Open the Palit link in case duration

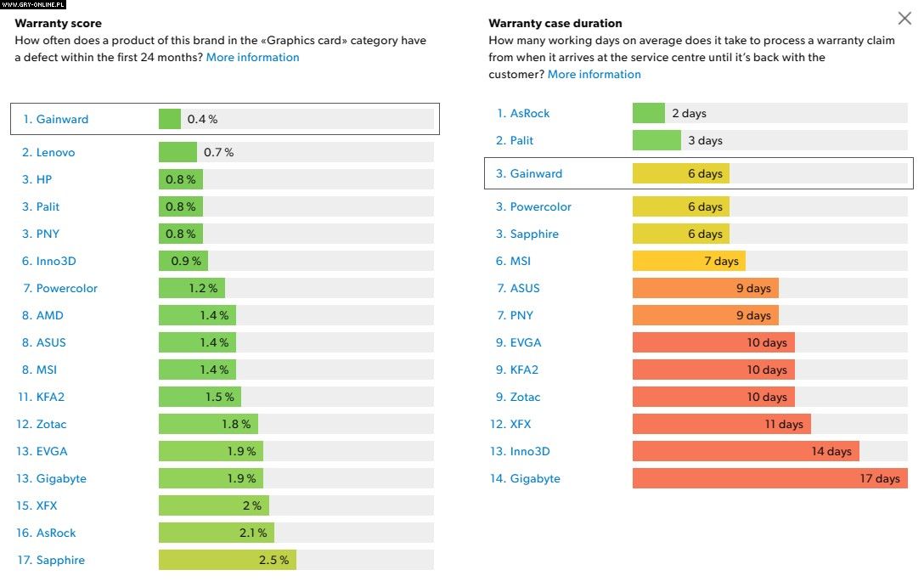(x=521, y=141)
